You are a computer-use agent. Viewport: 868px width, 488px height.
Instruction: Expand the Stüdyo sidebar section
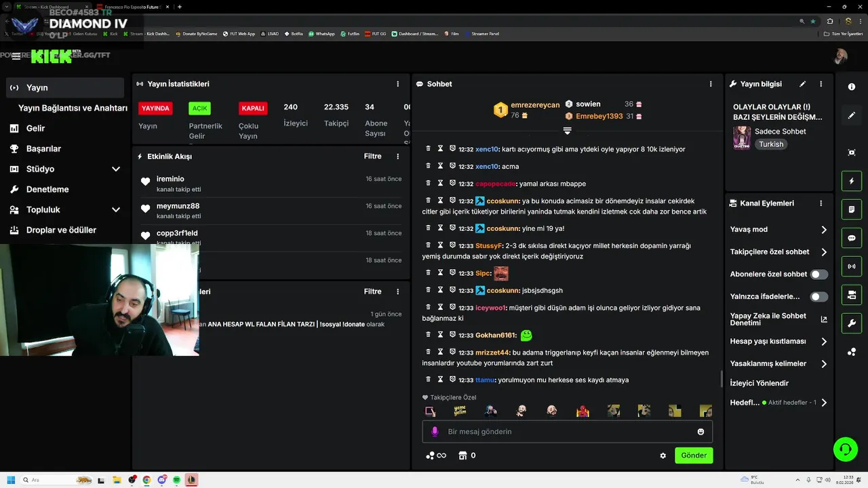[x=116, y=169]
